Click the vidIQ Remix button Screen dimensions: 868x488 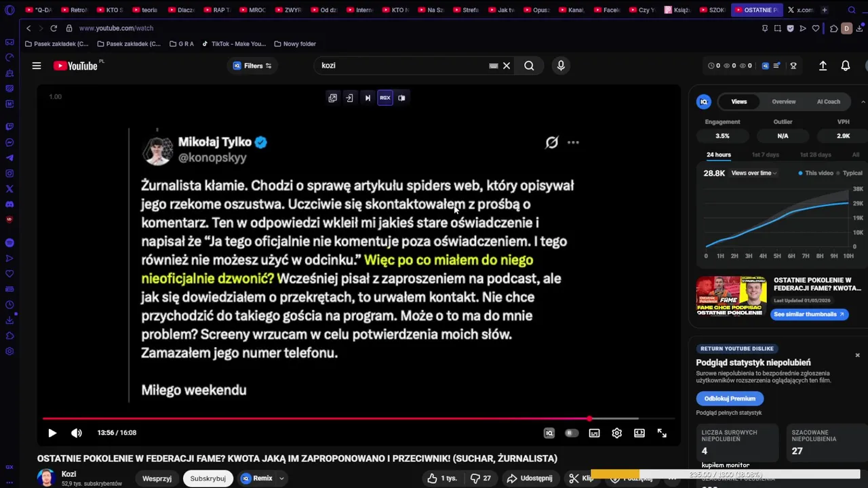click(257, 479)
